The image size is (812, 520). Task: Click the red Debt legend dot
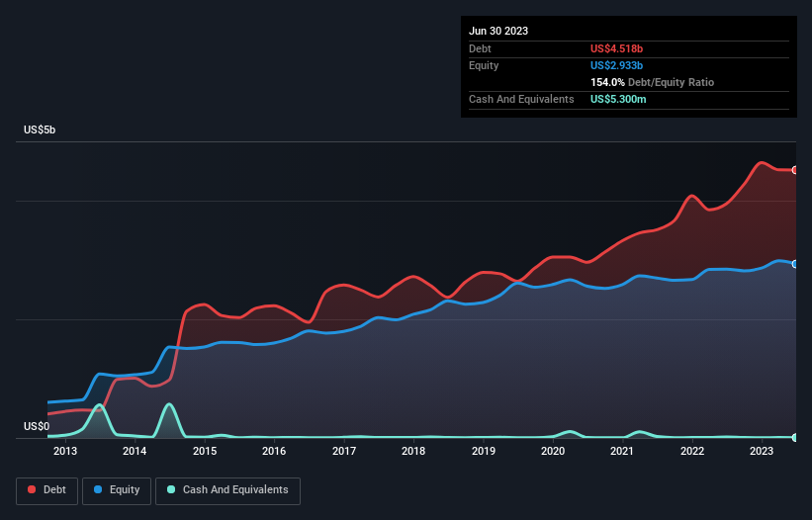pyautogui.click(x=32, y=489)
